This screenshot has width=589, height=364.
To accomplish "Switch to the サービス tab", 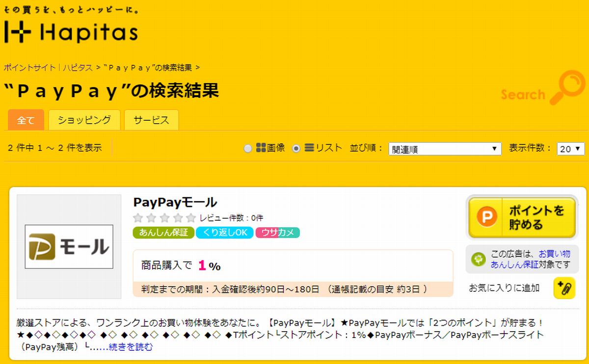I will [151, 120].
